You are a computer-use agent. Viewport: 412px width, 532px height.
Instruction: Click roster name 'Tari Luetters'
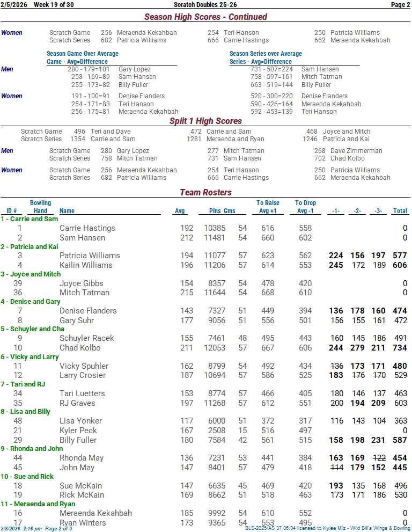pos(82,393)
